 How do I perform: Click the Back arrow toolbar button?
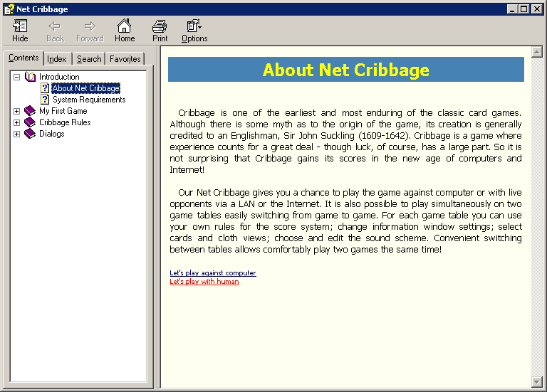pos(55,31)
